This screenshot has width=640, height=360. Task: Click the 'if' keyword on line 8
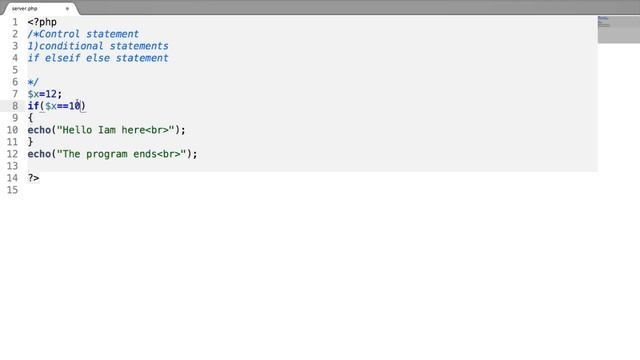[x=33, y=106]
